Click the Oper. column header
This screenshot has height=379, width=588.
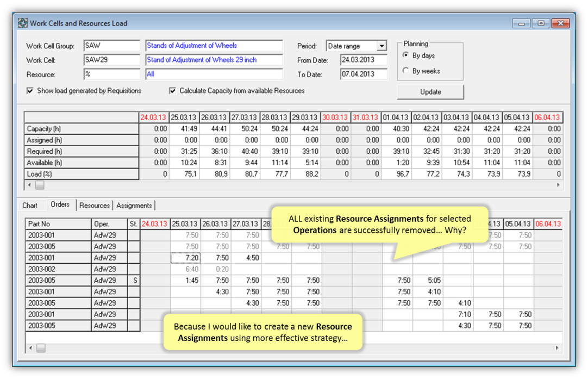coord(109,224)
